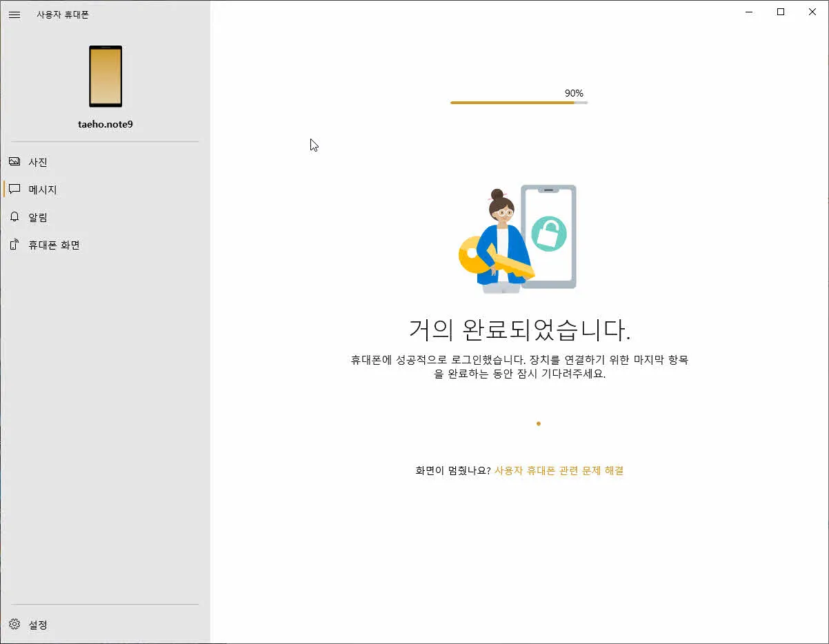829x644 pixels.
Task: Switch to the 메시지 section
Action: [x=41, y=189]
